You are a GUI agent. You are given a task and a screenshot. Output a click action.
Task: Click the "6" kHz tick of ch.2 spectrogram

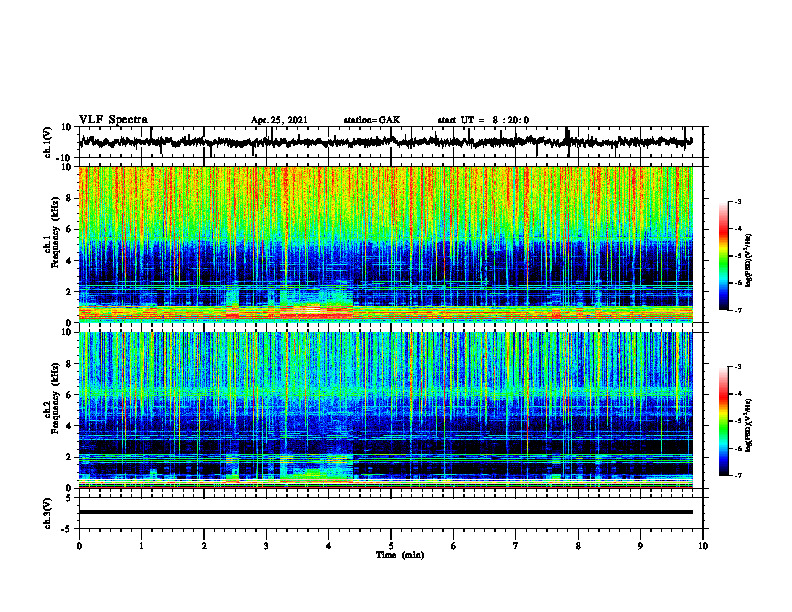click(x=69, y=395)
